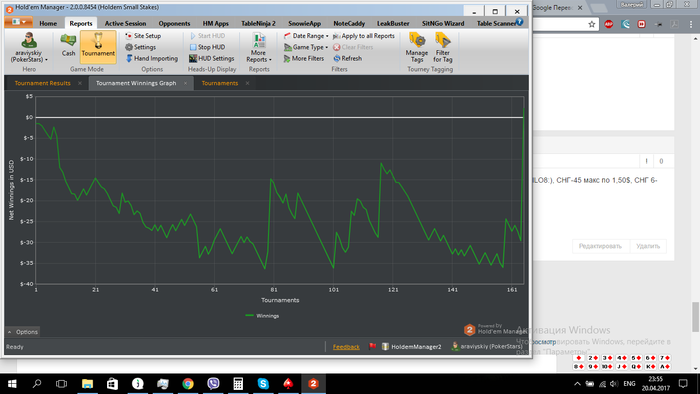The width and height of the screenshot is (700, 394).
Task: Open the LeakBuster tab
Action: coord(393,23)
